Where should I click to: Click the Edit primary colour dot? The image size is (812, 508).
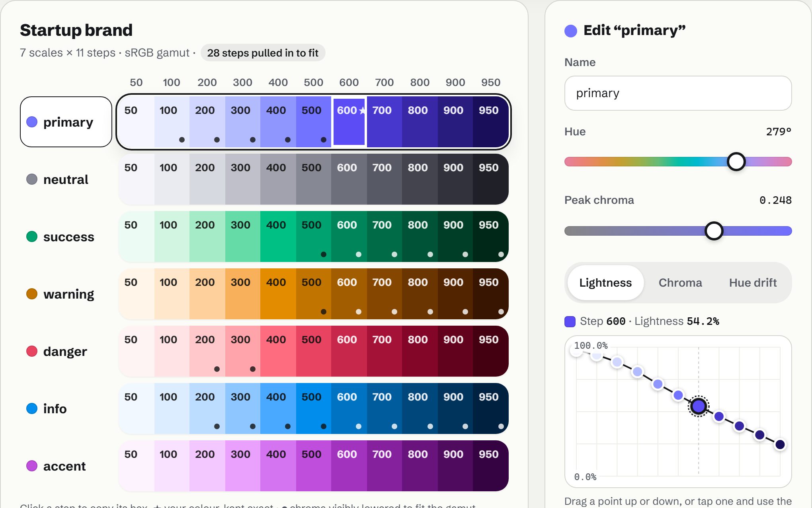point(571,31)
